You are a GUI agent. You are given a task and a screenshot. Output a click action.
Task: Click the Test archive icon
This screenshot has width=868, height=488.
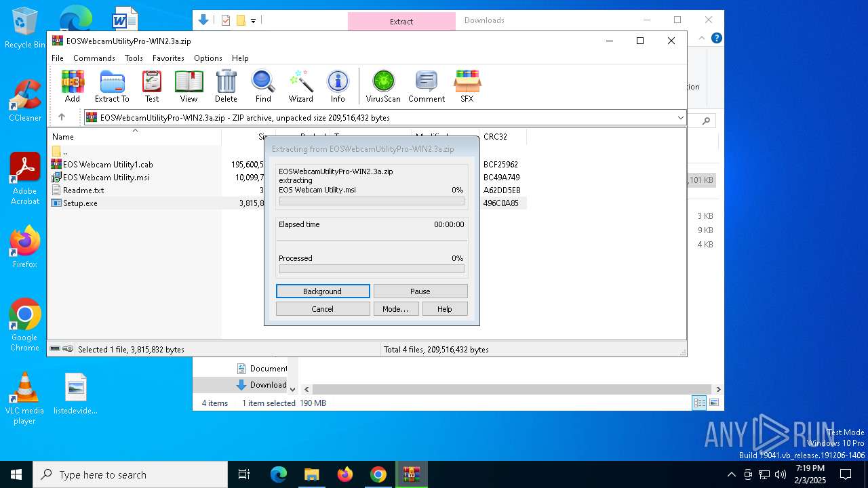click(152, 86)
